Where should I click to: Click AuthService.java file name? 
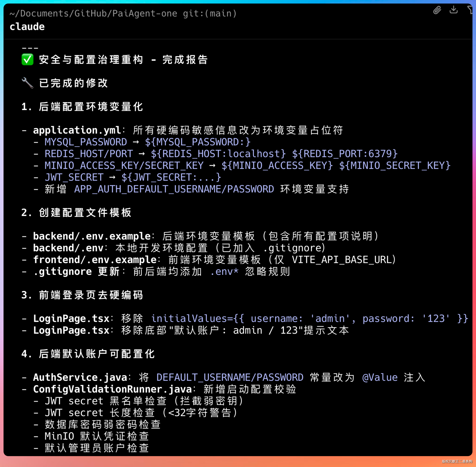click(x=80, y=378)
